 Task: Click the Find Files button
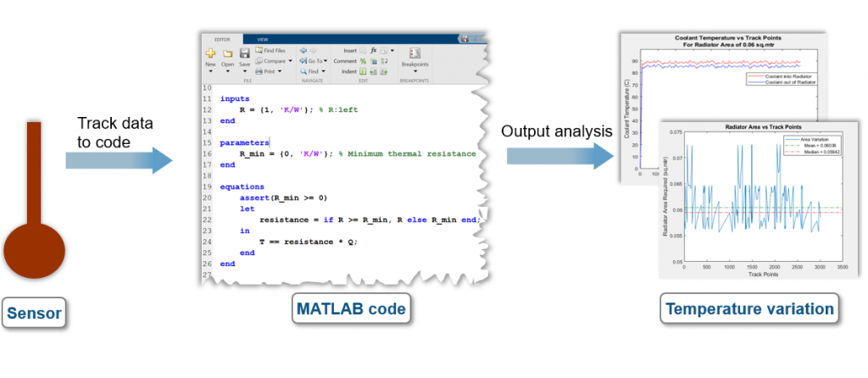[x=271, y=51]
